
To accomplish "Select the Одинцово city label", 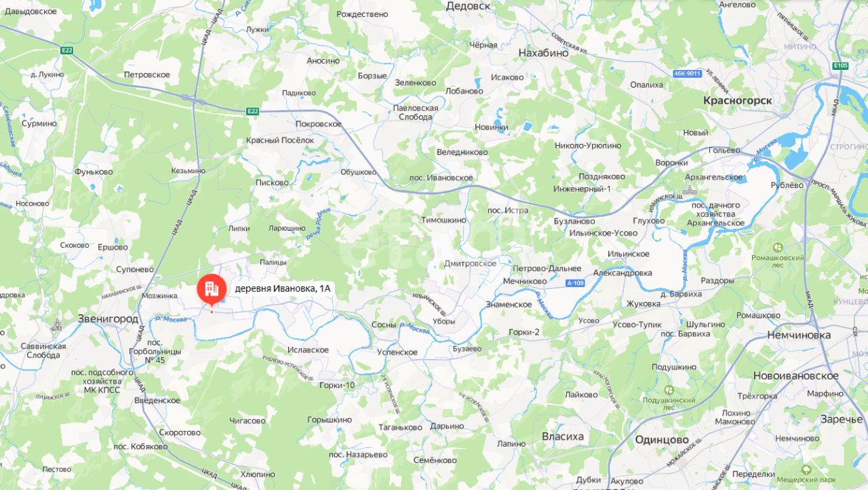I will pyautogui.click(x=662, y=440).
